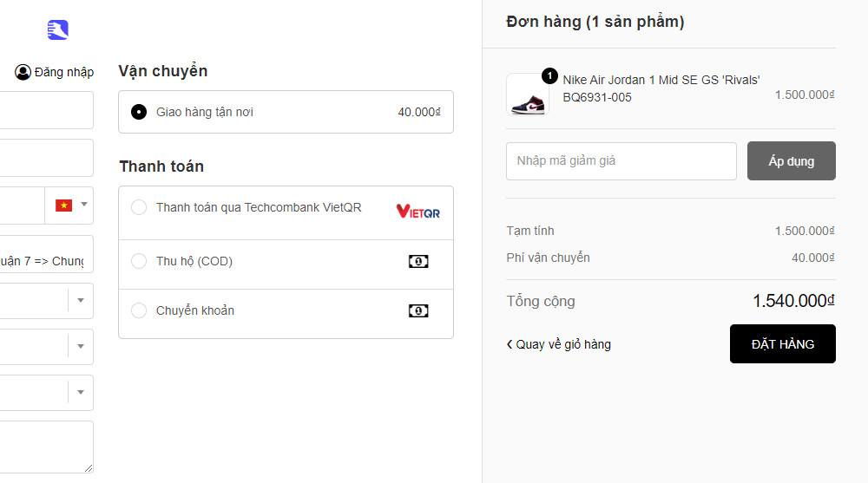
Task: Click the Đăng nhập link
Action: click(63, 72)
